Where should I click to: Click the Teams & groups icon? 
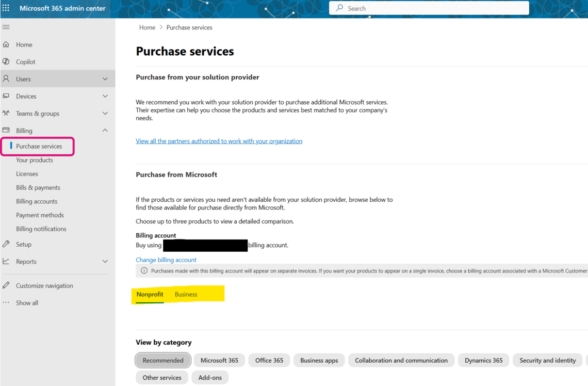click(6, 113)
